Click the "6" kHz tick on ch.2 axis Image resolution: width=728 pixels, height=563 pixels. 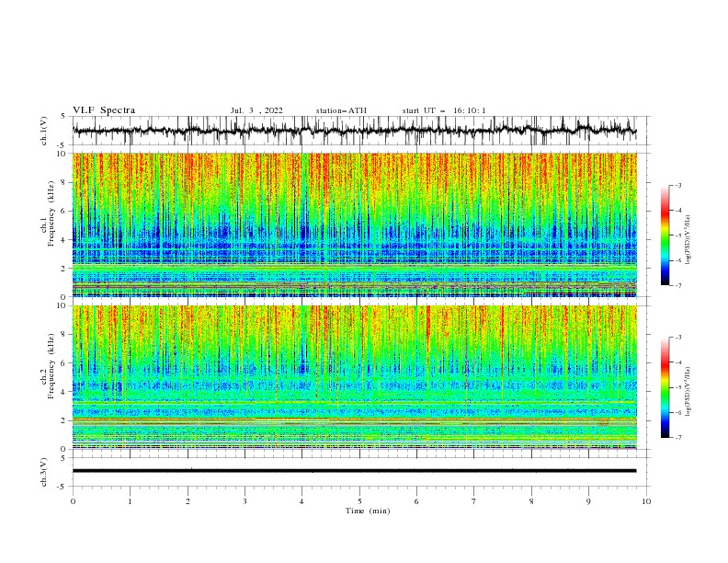pyautogui.click(x=63, y=362)
